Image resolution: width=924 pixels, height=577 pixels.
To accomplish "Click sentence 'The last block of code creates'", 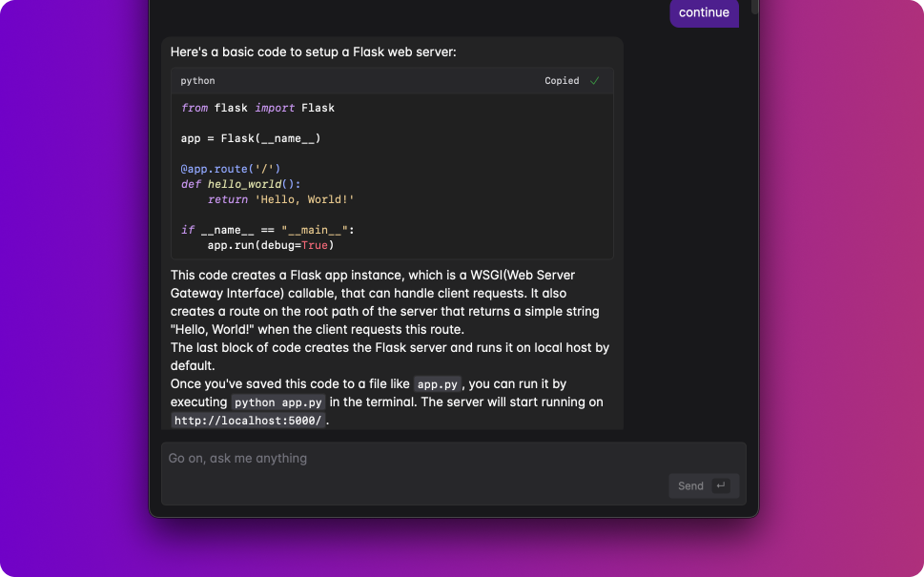I will point(389,357).
